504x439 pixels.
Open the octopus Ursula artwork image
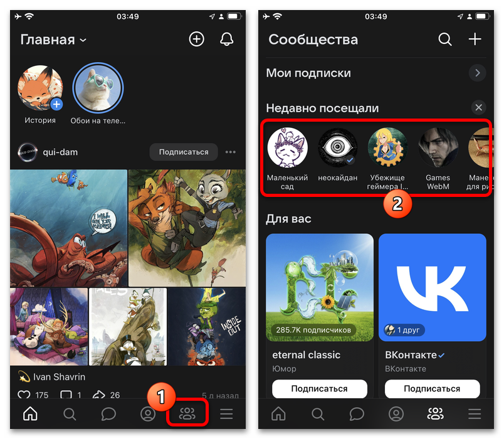68,228
